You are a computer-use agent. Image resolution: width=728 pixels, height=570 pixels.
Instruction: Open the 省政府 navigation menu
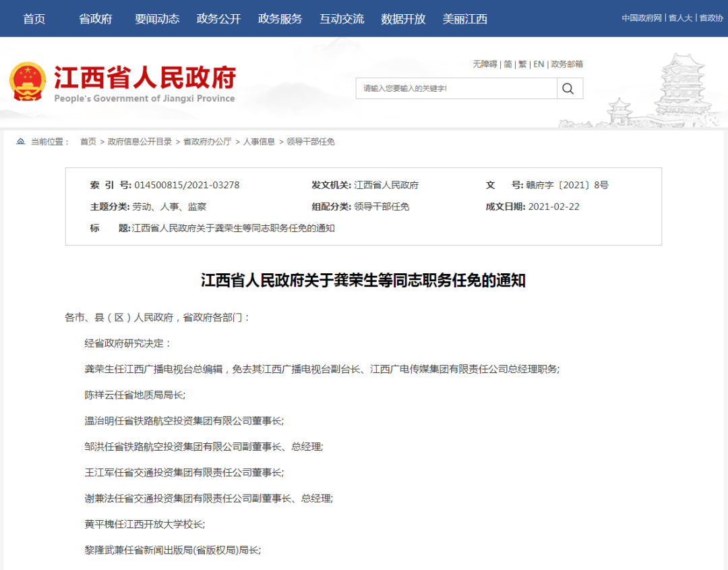(x=95, y=19)
